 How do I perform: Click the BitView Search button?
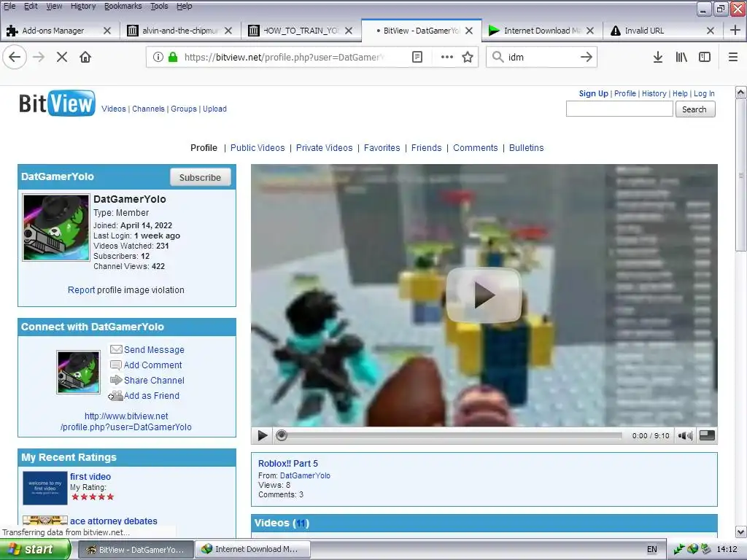coord(694,109)
